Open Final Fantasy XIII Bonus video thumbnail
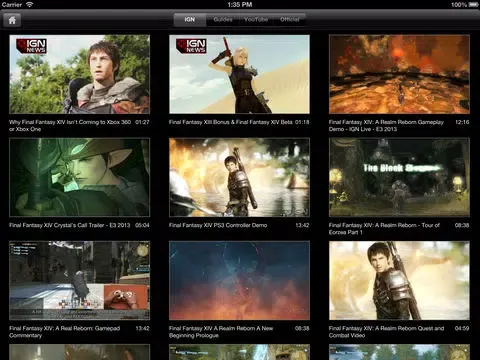Viewport: 480px width, 360px height. [x=239, y=74]
